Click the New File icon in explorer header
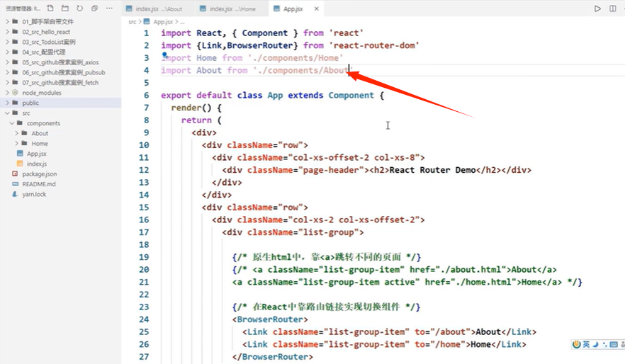Screen dimensions: 625x364 [50, 8]
